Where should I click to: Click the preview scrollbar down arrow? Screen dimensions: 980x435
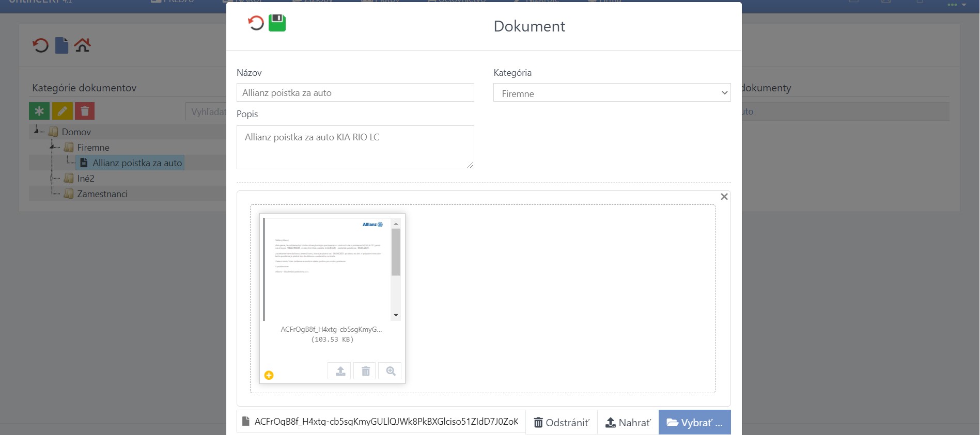click(396, 315)
